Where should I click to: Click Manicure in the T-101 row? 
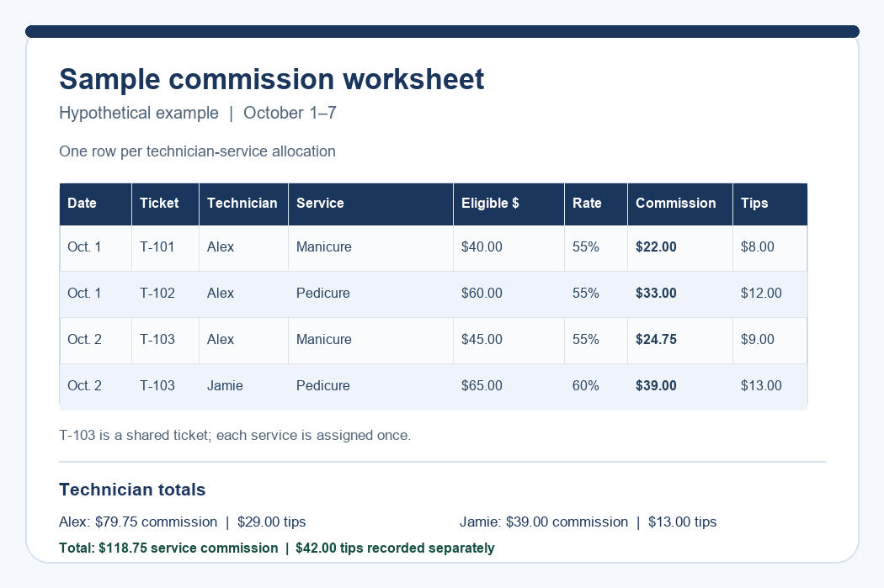(324, 247)
